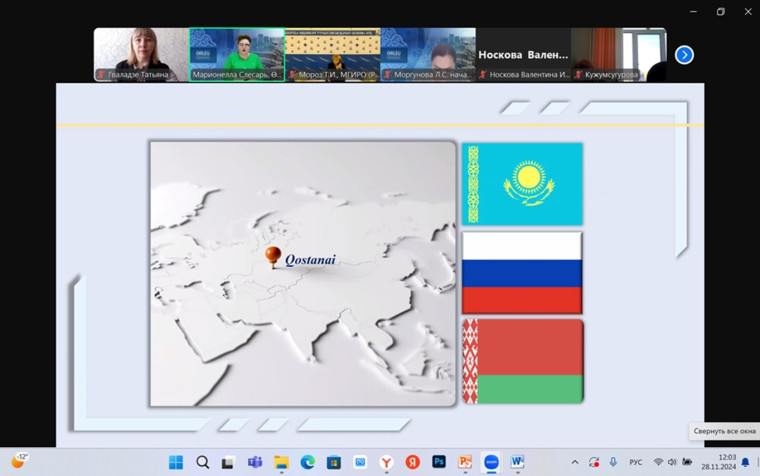Click the Russian flag on slide
The image size is (760, 476).
click(522, 273)
